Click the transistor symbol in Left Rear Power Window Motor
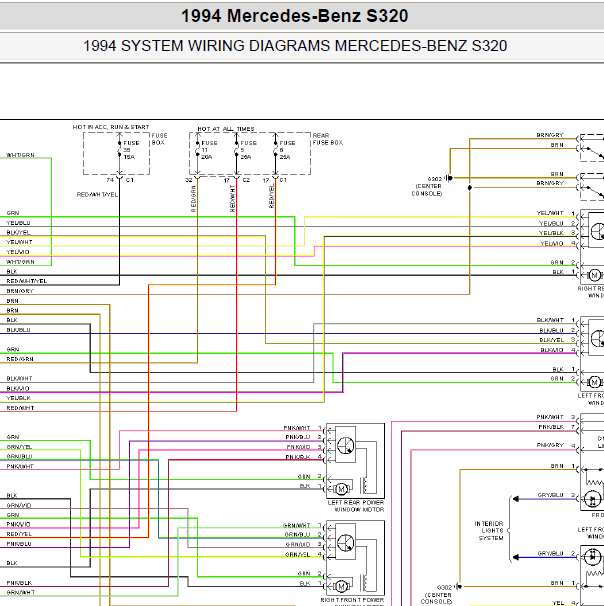 coord(345,445)
